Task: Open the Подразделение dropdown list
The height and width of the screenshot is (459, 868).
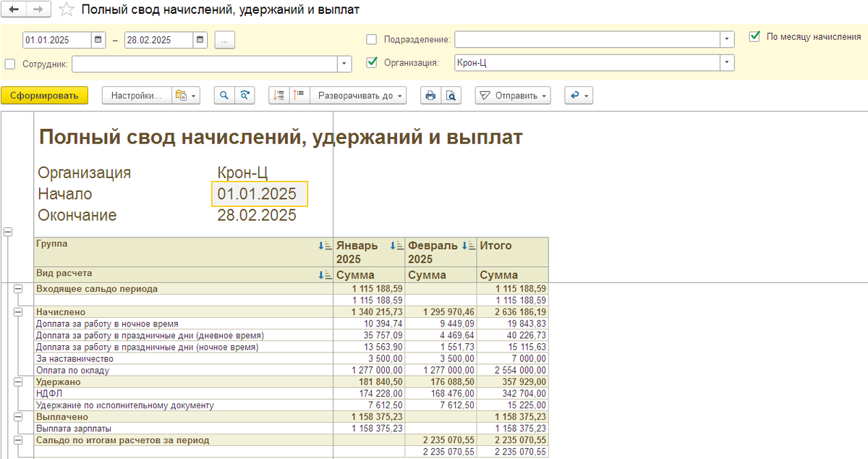Action: coord(727,39)
